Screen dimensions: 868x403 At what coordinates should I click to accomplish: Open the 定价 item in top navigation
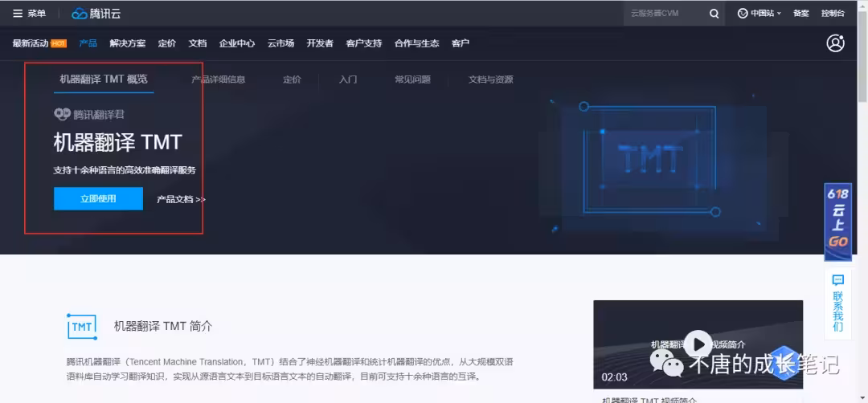166,43
